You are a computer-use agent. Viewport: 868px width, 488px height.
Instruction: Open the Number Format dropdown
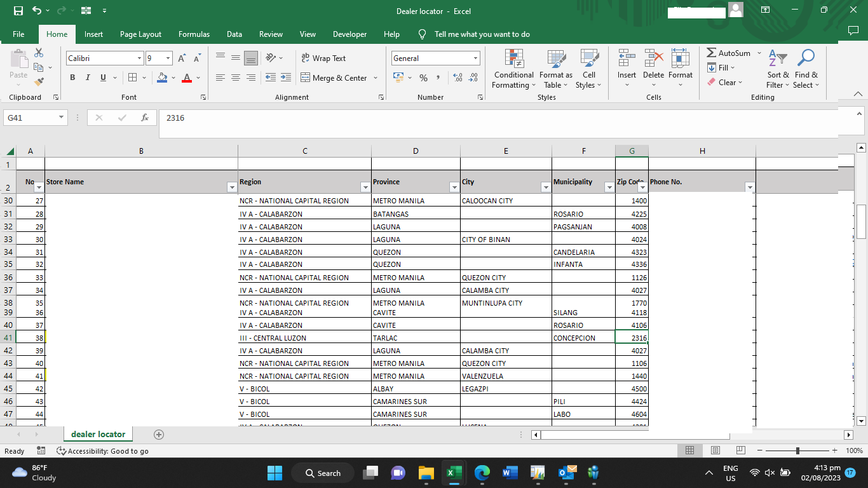click(x=475, y=58)
